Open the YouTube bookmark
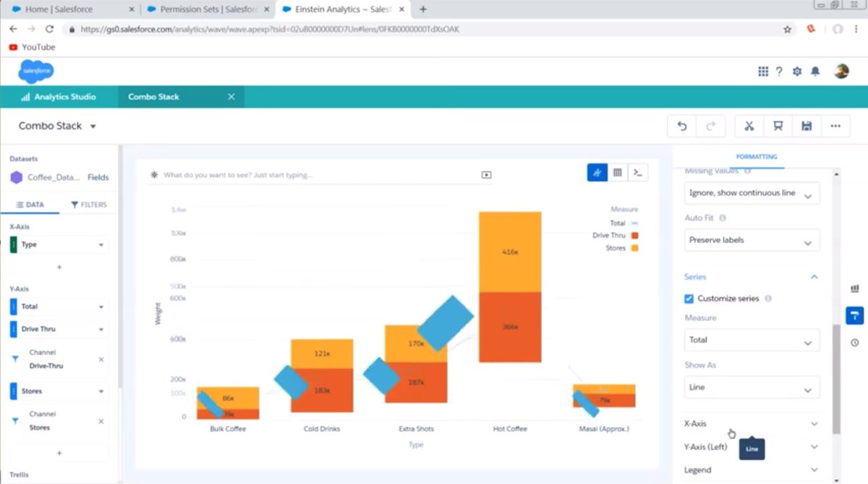The height and width of the screenshot is (484, 868). tap(32, 47)
